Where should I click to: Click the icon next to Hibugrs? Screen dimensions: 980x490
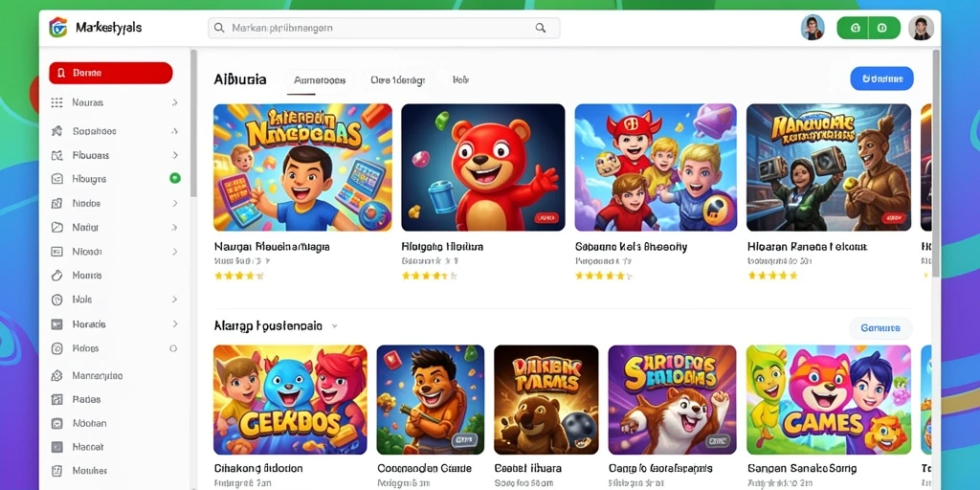coord(56,179)
